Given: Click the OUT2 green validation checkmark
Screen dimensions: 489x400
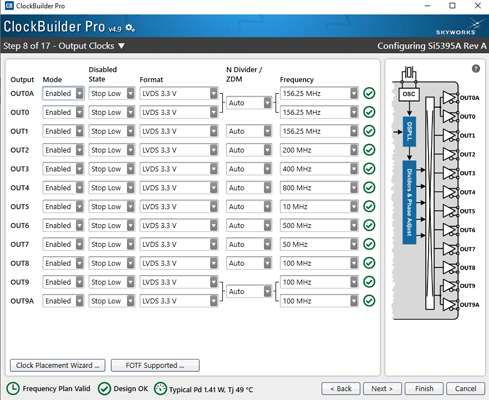Looking at the screenshot, I should (x=369, y=150).
